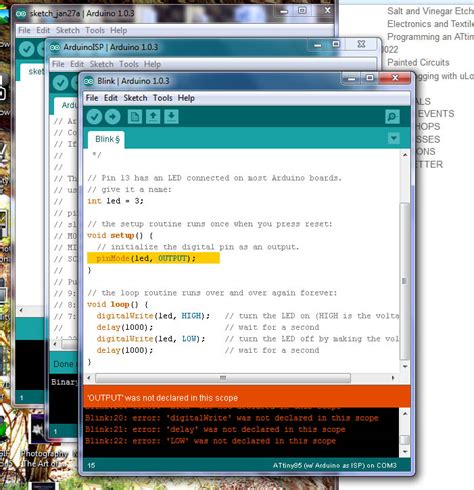This screenshot has height=490, width=474.
Task: Open 'Salt and Vinegar Etch' link in browser
Action: pyautogui.click(x=430, y=11)
